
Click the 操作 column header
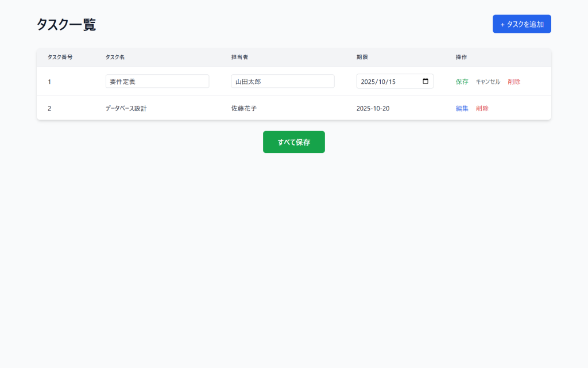tap(461, 57)
